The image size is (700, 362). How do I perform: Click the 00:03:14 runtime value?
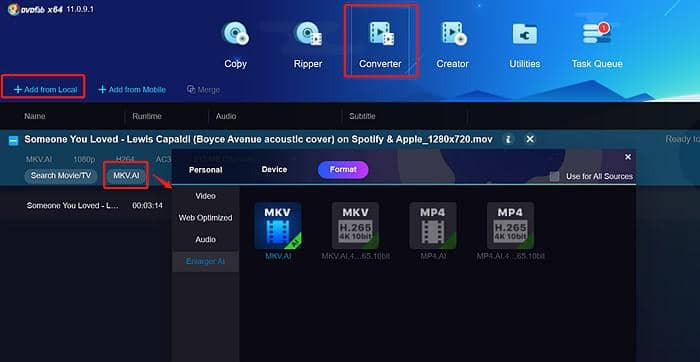click(147, 206)
